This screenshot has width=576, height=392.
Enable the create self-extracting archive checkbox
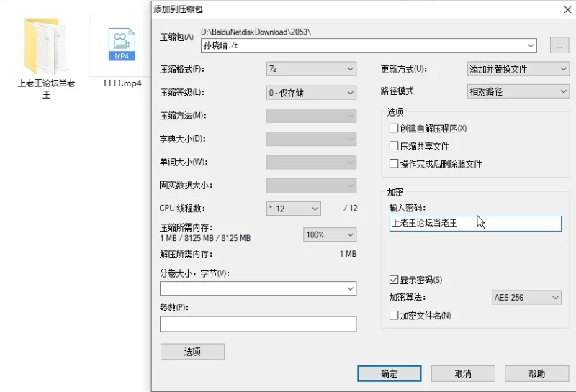tap(394, 129)
